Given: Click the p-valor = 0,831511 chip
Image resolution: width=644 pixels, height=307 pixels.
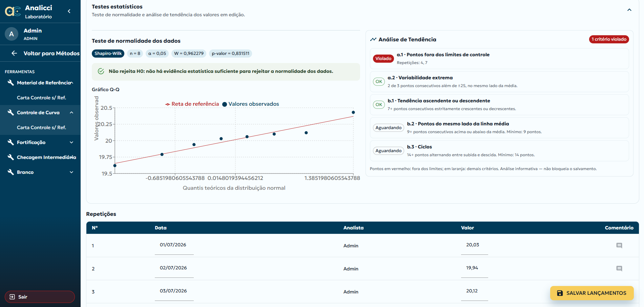Looking at the screenshot, I should (x=230, y=54).
